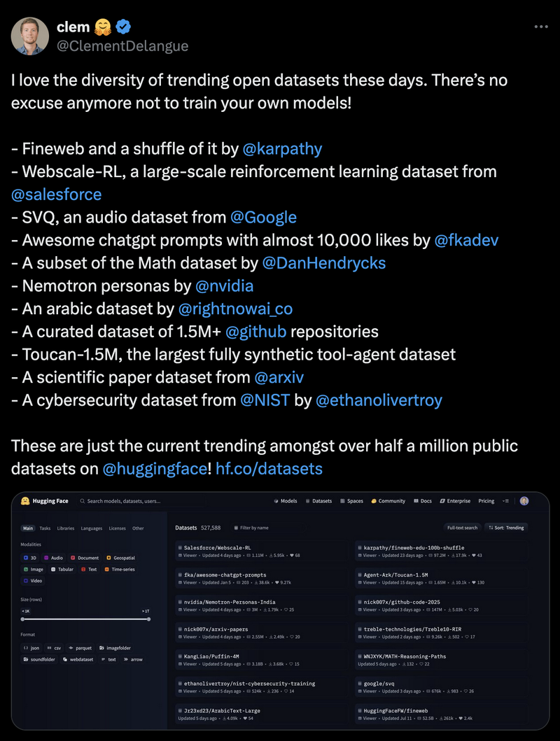Click the Full-text search button
The image size is (560, 741).
(463, 527)
